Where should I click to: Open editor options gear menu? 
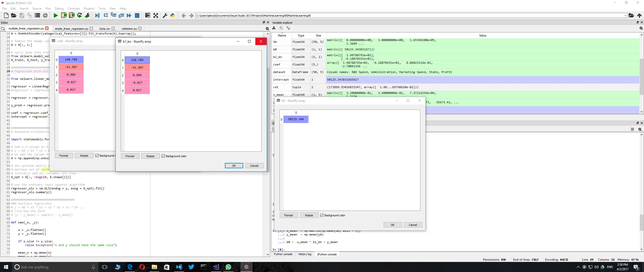click(267, 28)
